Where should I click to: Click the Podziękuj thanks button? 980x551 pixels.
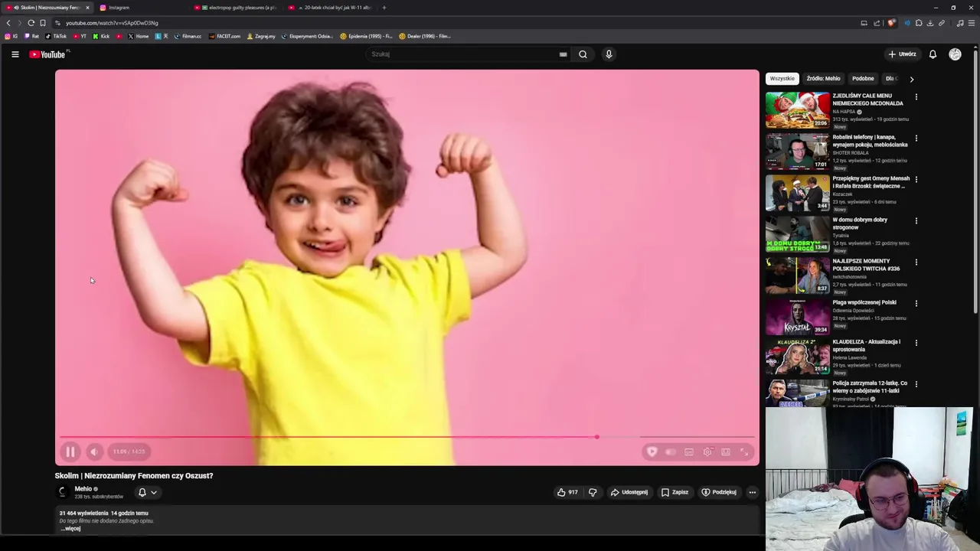tap(719, 492)
